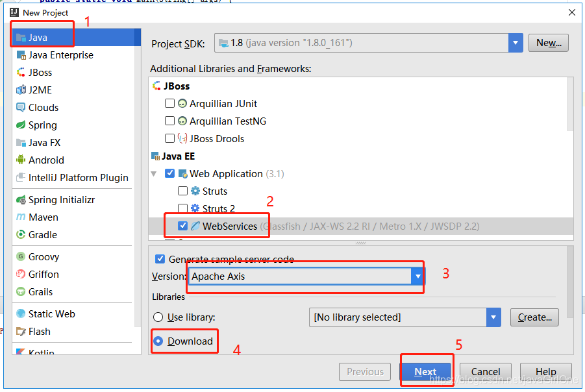Image resolution: width=585 pixels, height=392 pixels.
Task: Select the Java EE group header
Action: 173,156
